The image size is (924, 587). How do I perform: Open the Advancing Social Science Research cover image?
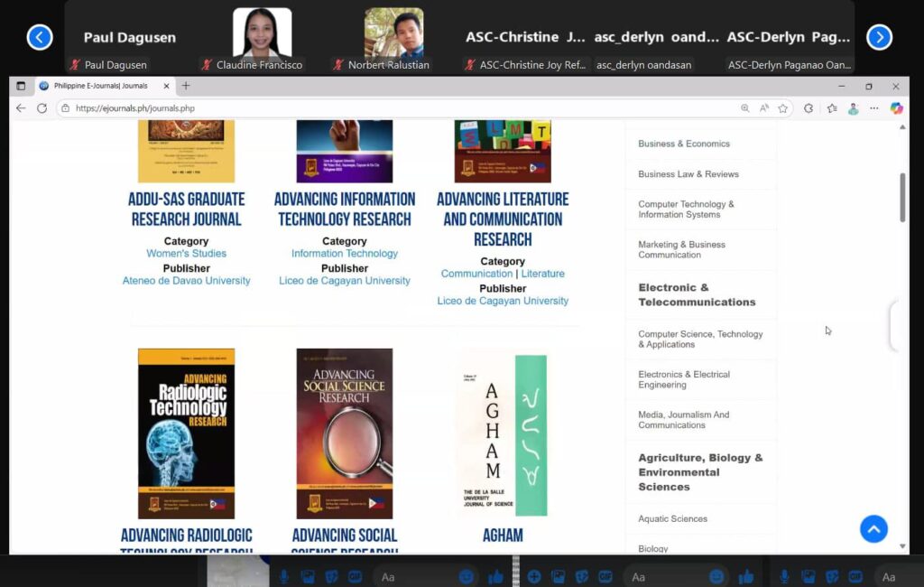point(344,433)
